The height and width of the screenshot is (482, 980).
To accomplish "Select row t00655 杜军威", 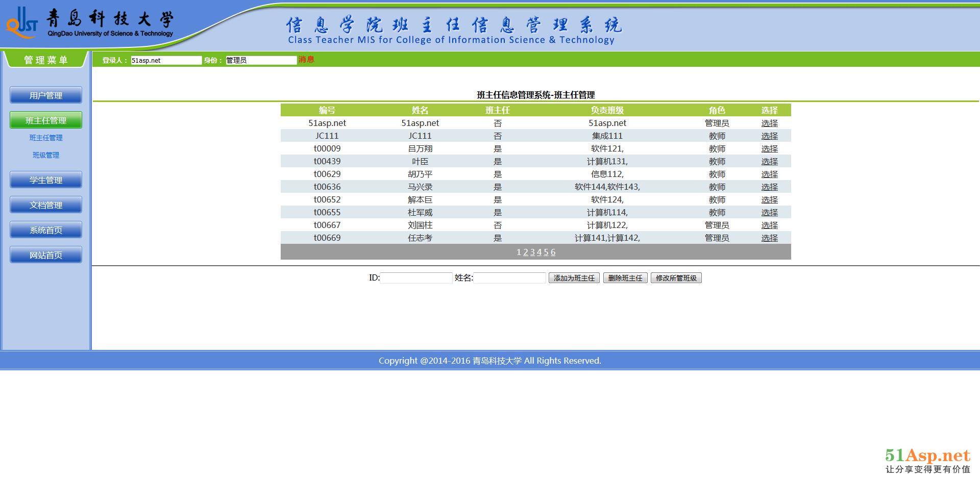I will pos(770,213).
